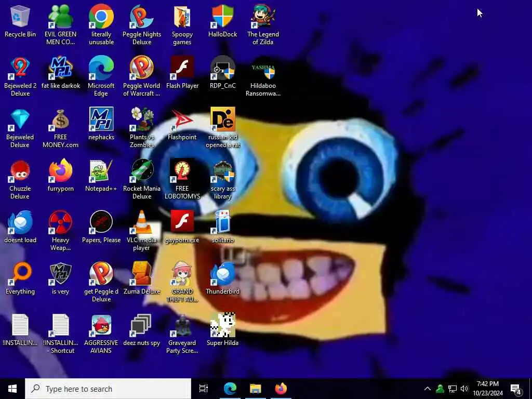
Task: Select the HalloDock shield icon
Action: [x=222, y=17]
